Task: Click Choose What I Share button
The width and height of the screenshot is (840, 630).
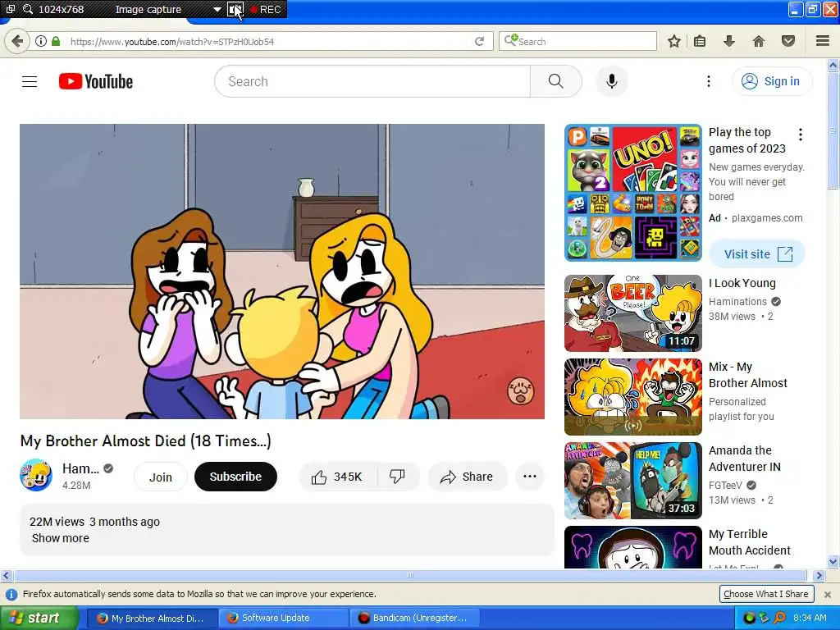Action: (x=766, y=594)
